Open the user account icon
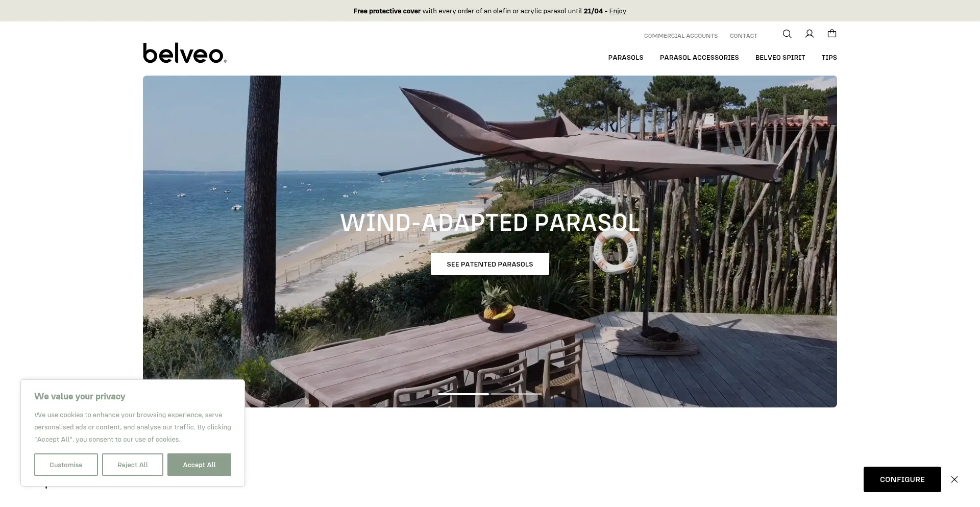Viewport: 980px width, 507px height. tap(810, 34)
